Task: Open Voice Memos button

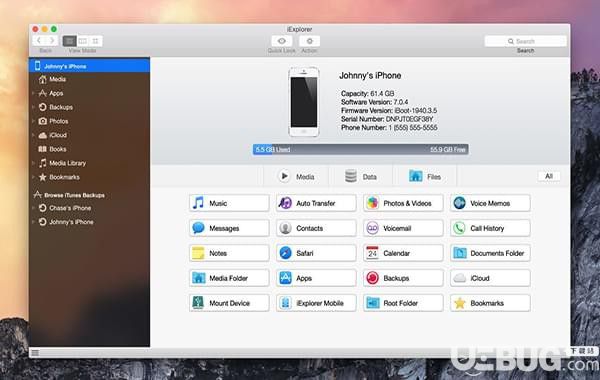Action: tap(490, 203)
